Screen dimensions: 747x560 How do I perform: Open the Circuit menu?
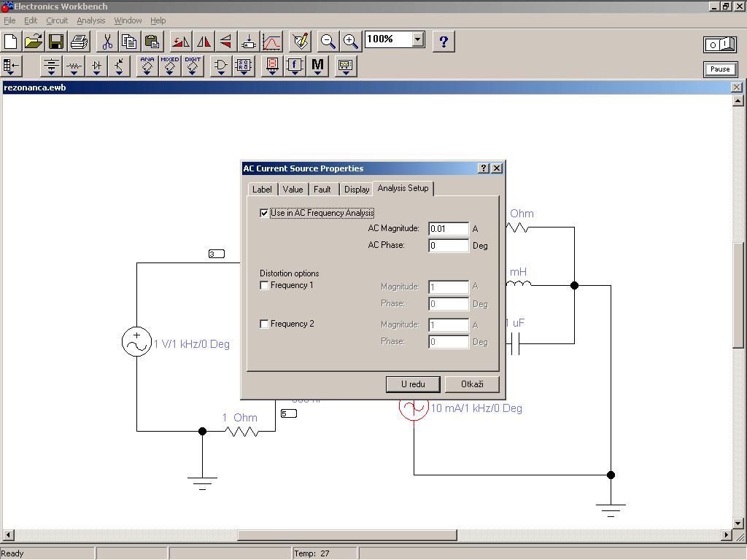coord(57,20)
